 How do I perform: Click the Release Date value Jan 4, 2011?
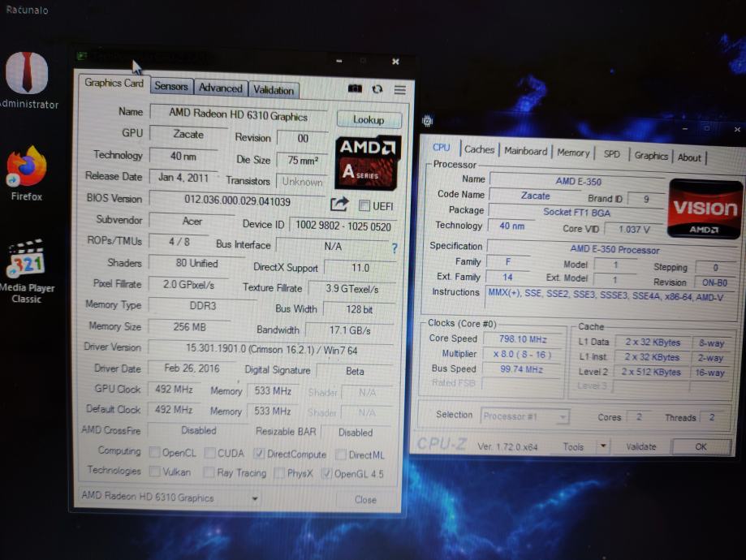183,178
